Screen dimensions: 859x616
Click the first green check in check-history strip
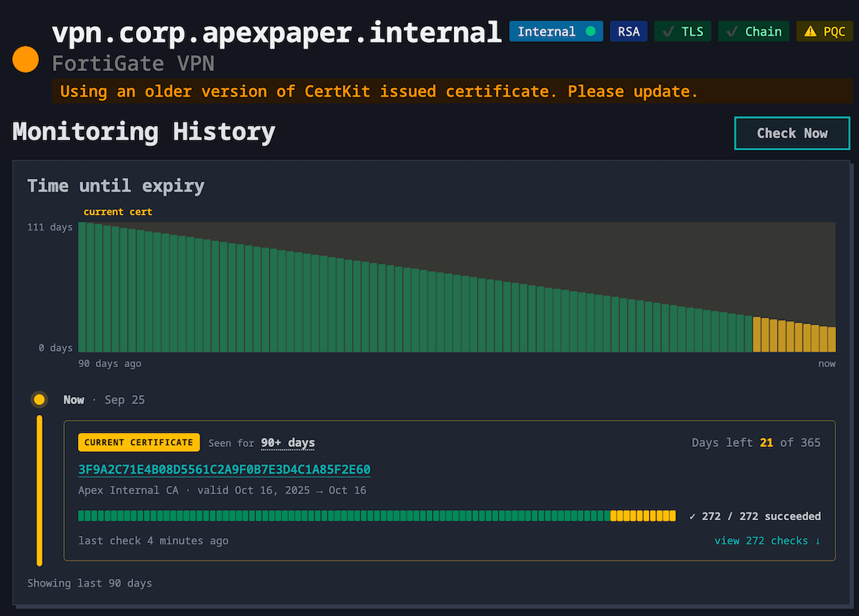coord(81,516)
